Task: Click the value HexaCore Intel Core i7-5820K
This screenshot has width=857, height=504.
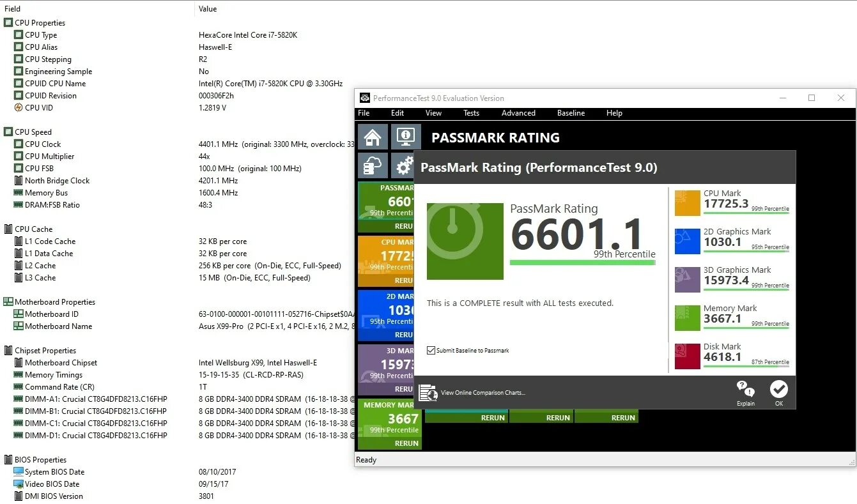Action: [x=248, y=35]
